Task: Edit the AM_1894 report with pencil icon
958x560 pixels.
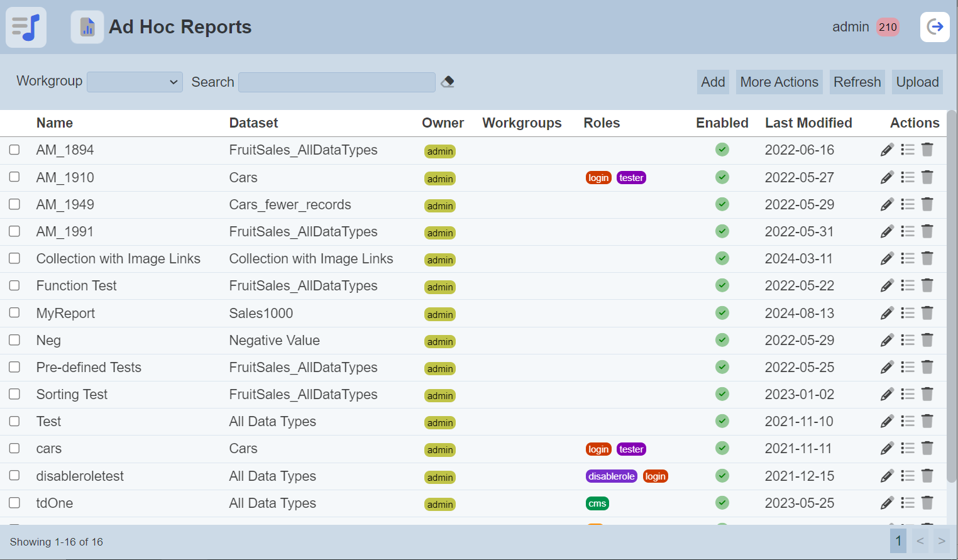Action: coord(887,150)
